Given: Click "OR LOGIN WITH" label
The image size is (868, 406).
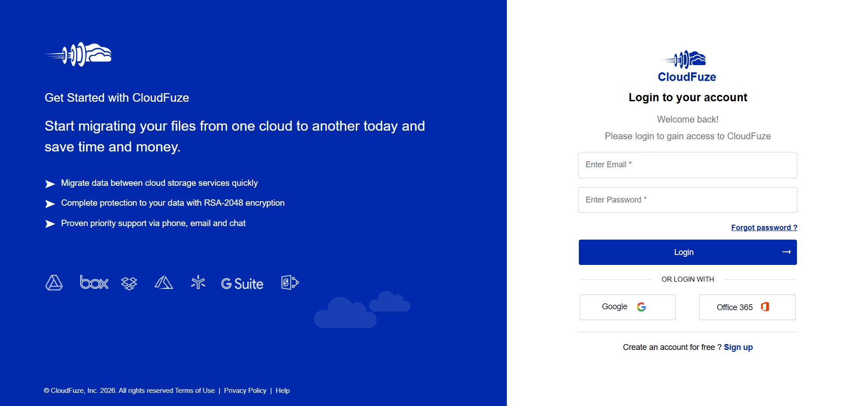Looking at the screenshot, I should [687, 279].
